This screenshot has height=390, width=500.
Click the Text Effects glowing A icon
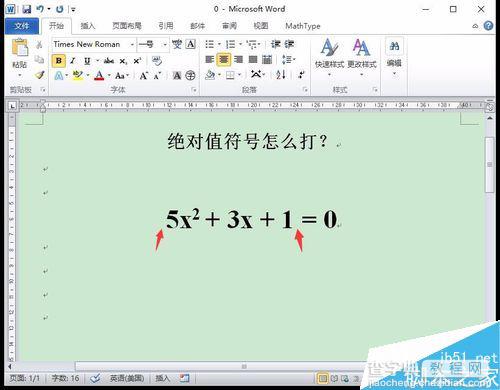point(59,76)
